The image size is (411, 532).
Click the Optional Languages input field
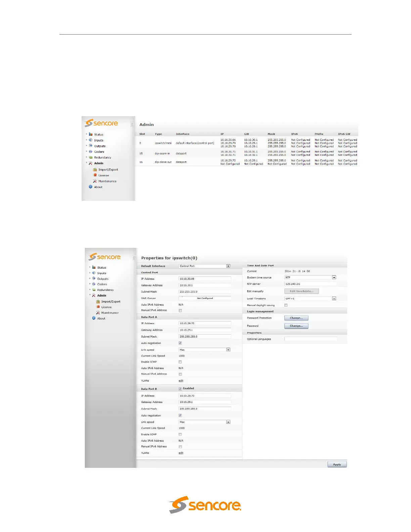click(x=311, y=339)
